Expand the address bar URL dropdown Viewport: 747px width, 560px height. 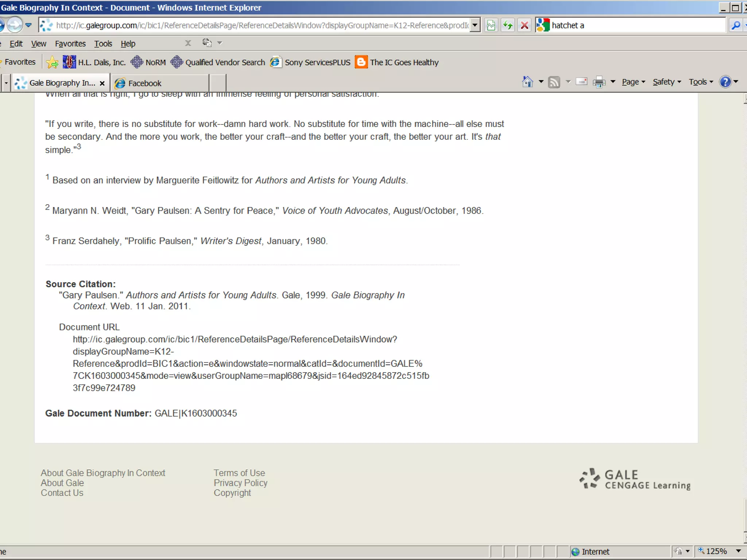pos(475,25)
